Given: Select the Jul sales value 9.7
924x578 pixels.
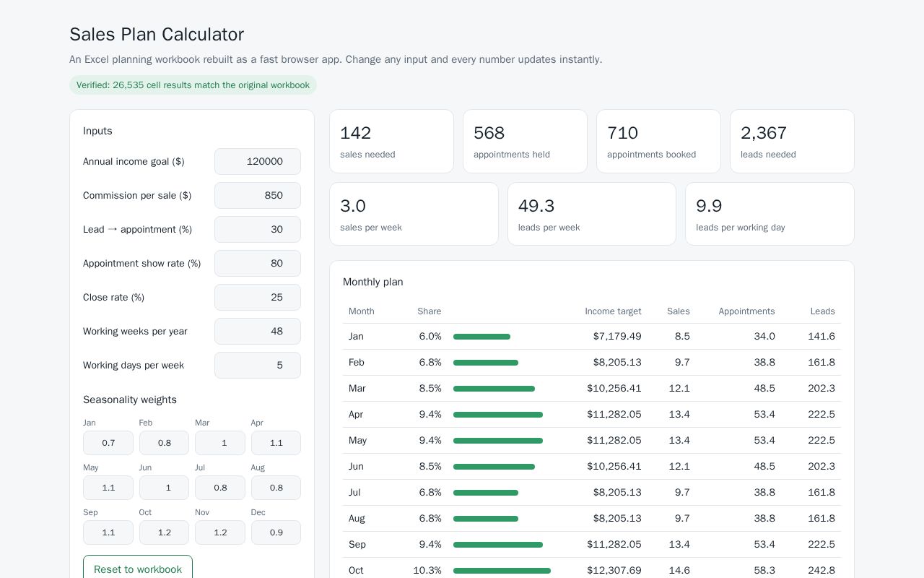Looking at the screenshot, I should click(x=682, y=493).
